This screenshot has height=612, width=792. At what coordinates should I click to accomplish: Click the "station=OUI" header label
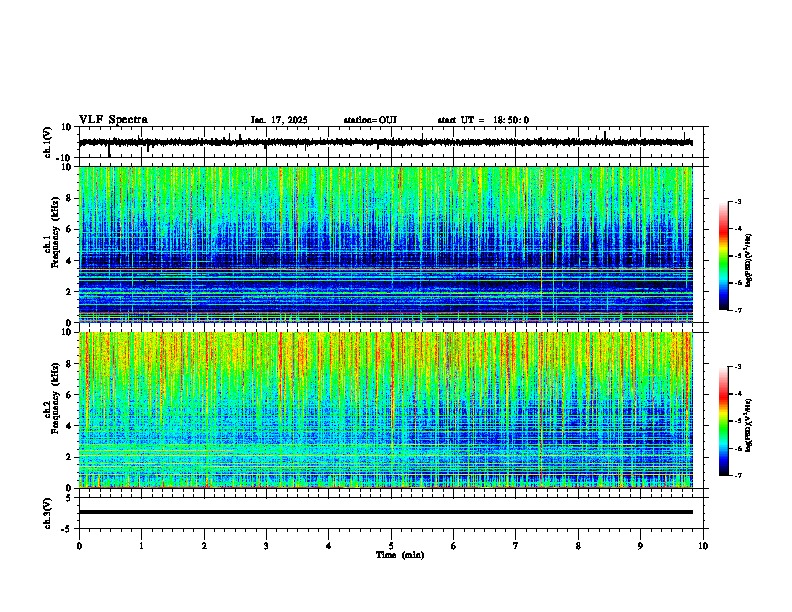point(370,120)
